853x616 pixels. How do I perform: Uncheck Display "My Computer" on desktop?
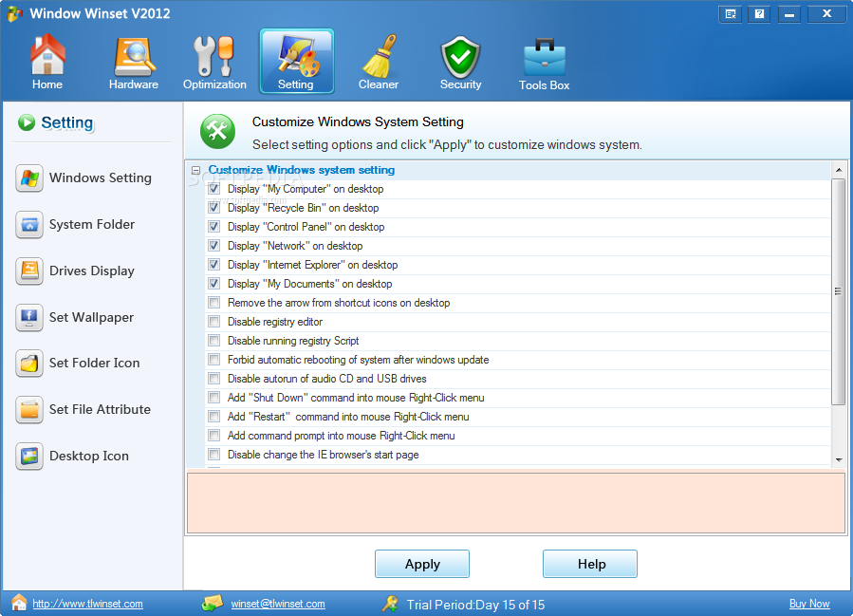214,189
